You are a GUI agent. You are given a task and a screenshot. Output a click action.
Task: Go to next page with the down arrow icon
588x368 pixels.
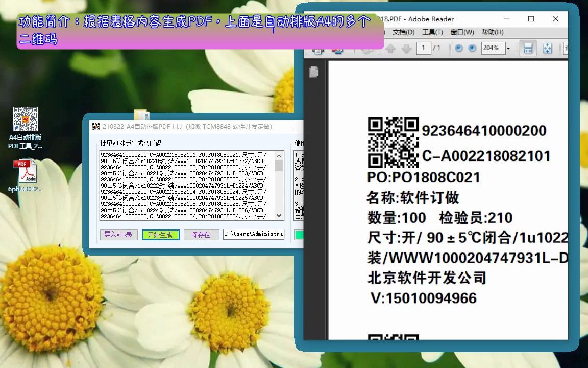pos(407,48)
